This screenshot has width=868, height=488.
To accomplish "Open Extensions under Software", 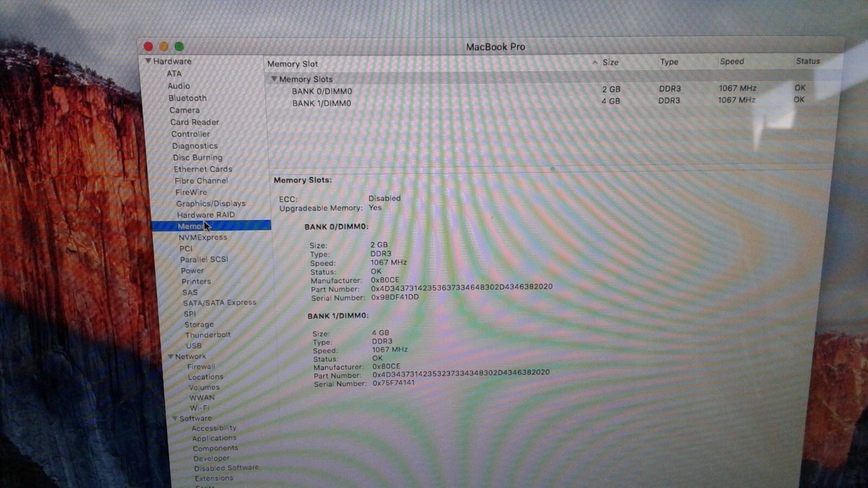I will click(x=214, y=478).
